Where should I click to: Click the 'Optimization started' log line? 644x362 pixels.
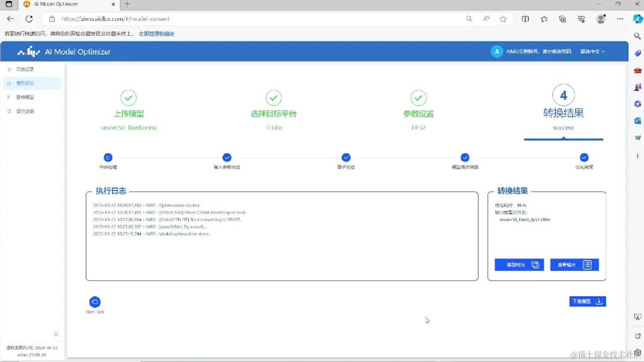tap(147, 206)
